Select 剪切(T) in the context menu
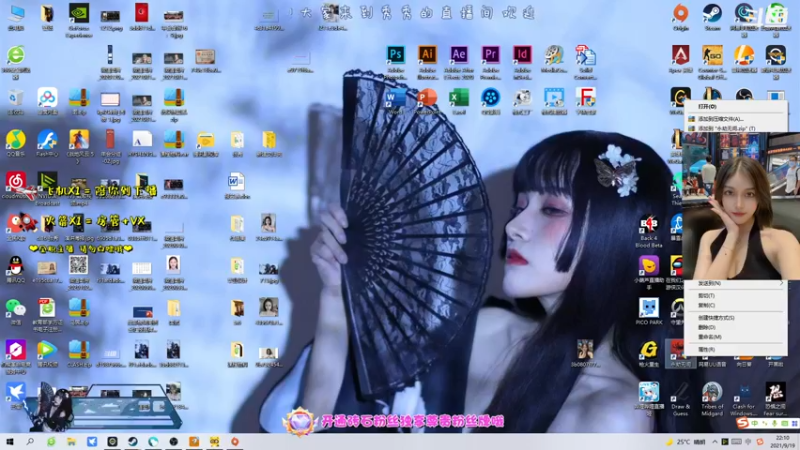 706,296
